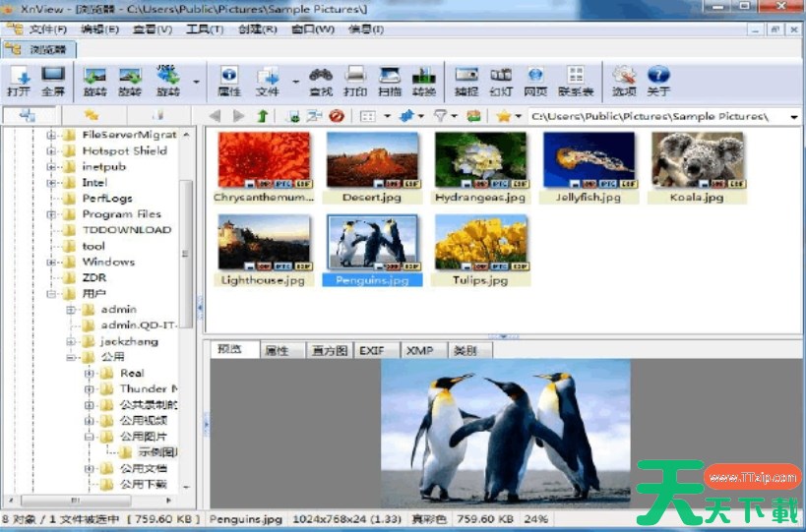Click the 打开 (Open) toolbar icon

click(19, 81)
